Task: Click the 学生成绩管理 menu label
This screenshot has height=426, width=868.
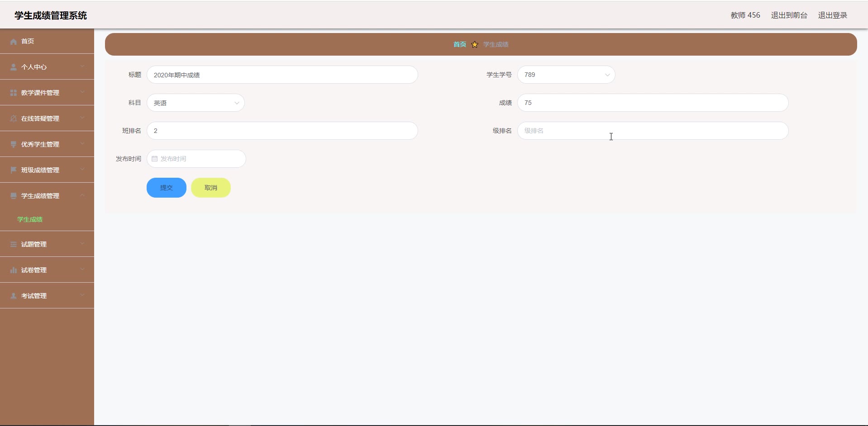Action: click(40, 196)
